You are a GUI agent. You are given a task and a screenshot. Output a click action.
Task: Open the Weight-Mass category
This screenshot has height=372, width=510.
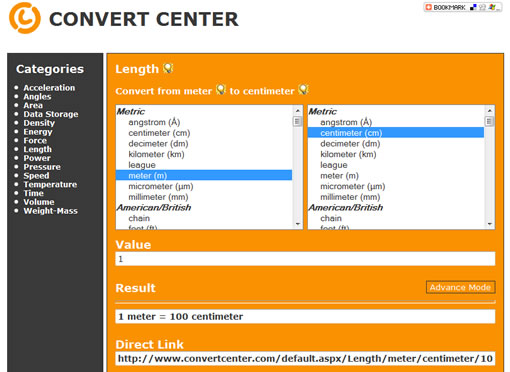coord(50,211)
